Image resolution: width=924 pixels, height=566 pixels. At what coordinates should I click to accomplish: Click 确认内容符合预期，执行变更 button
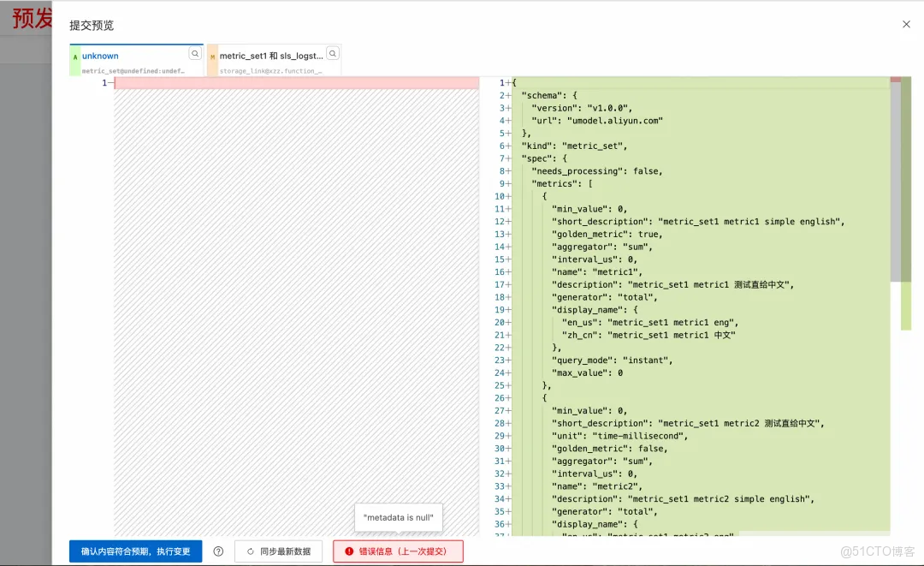point(133,551)
